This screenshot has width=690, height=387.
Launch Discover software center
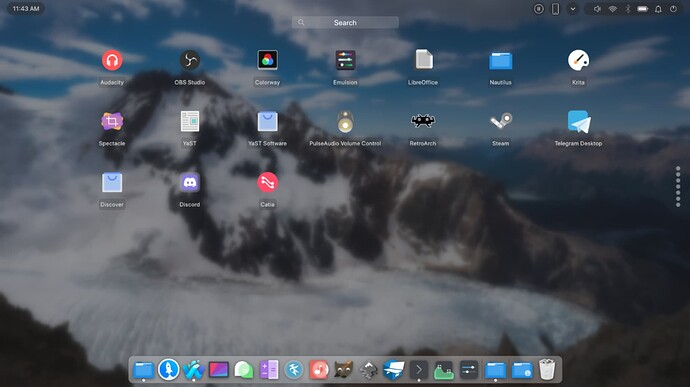tap(112, 182)
